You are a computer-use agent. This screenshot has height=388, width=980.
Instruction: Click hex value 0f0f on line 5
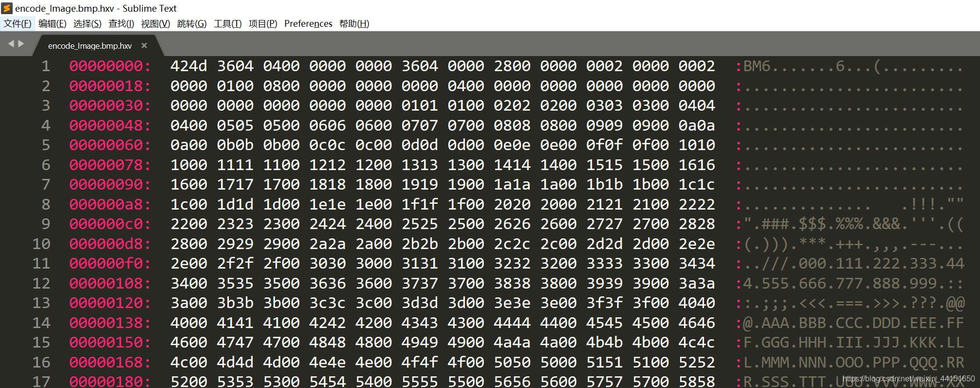tap(604, 145)
